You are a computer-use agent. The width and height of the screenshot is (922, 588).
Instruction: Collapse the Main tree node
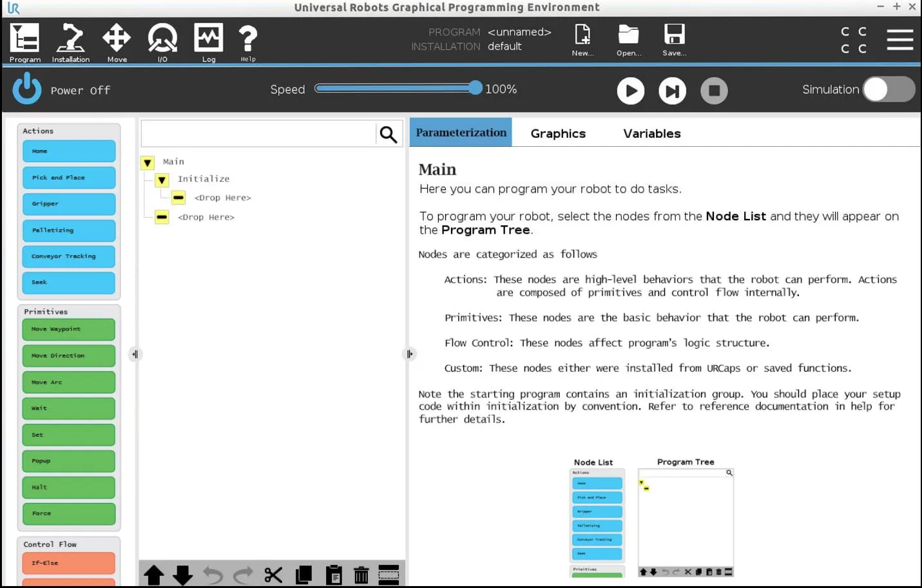(x=148, y=163)
